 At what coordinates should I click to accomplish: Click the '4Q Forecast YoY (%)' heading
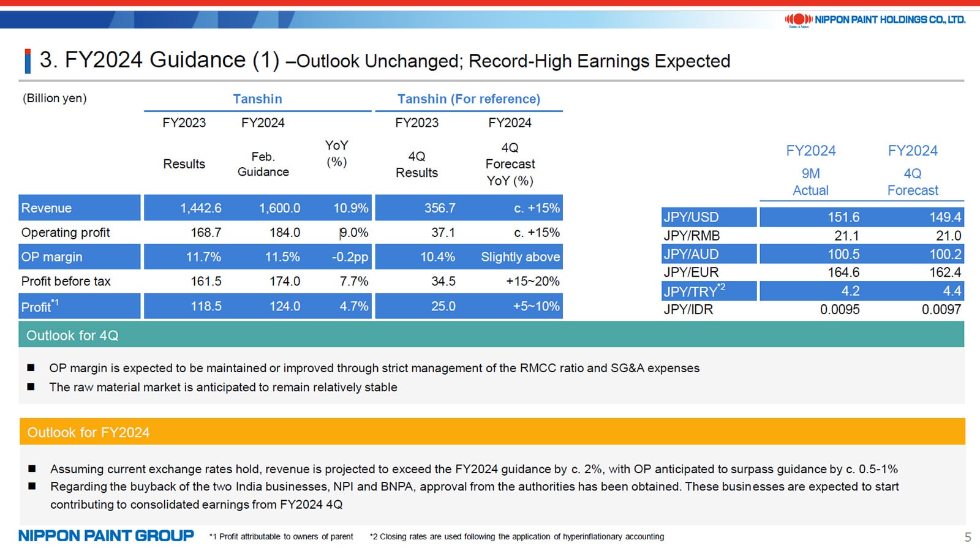coord(510,164)
